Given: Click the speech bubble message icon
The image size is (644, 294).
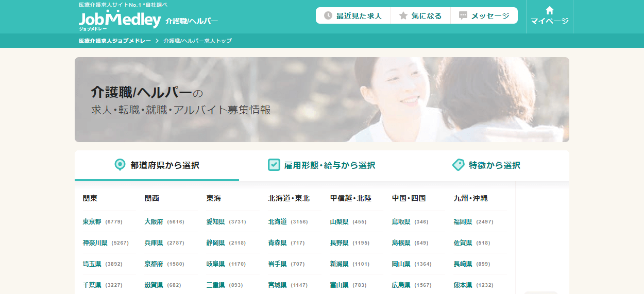Looking at the screenshot, I should 463,16.
